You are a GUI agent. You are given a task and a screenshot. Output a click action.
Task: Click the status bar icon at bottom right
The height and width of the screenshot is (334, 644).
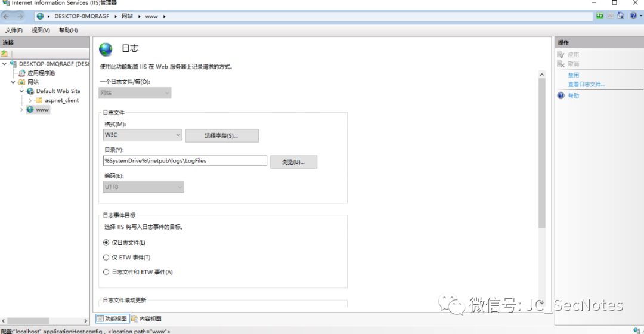pyautogui.click(x=637, y=330)
